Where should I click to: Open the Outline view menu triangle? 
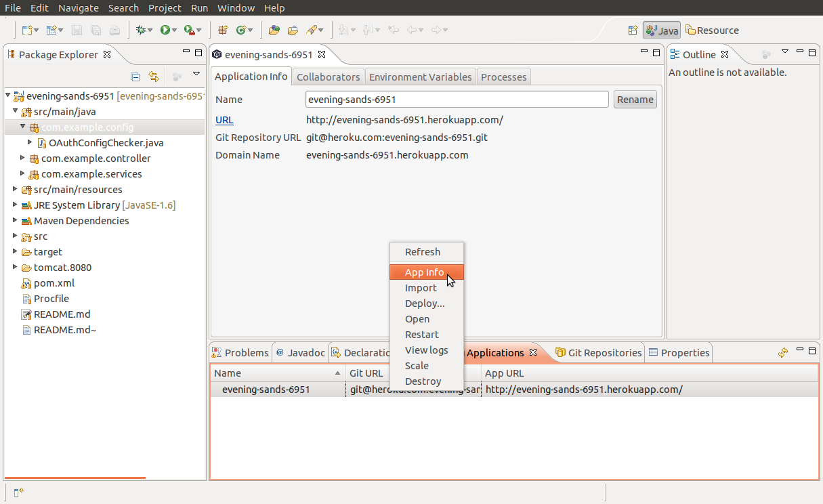[x=785, y=51]
